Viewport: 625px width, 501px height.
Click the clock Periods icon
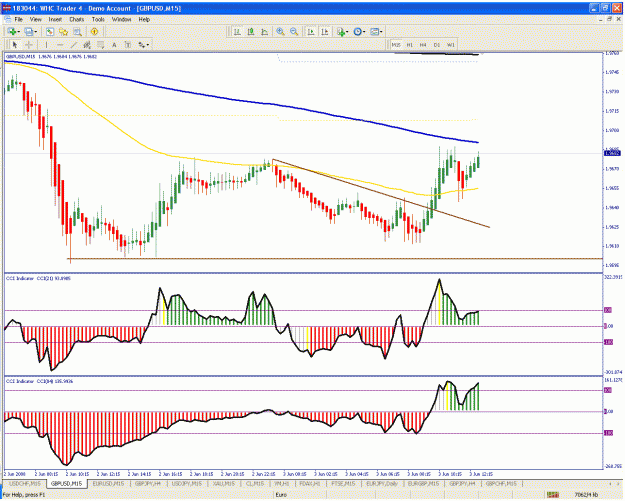tap(357, 31)
